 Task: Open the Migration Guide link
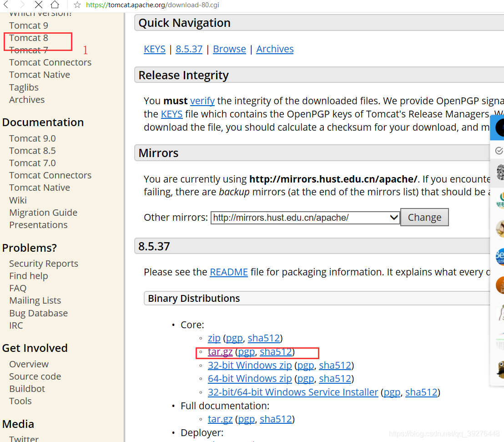tap(43, 213)
